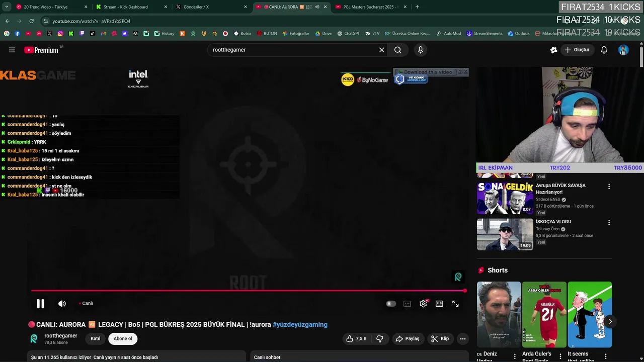Toggle subtitles in the video player
Viewport: 644px width, 362px height.
pos(408,304)
